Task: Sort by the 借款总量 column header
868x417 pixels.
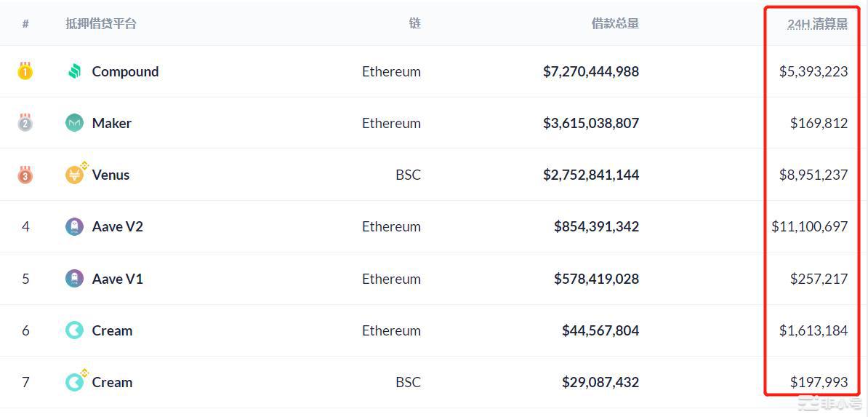Action: 615,23
